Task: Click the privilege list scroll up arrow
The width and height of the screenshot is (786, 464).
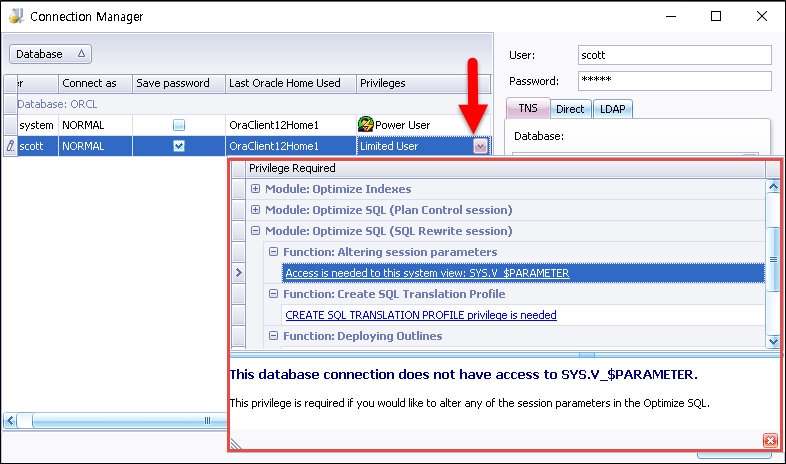Action: [773, 186]
